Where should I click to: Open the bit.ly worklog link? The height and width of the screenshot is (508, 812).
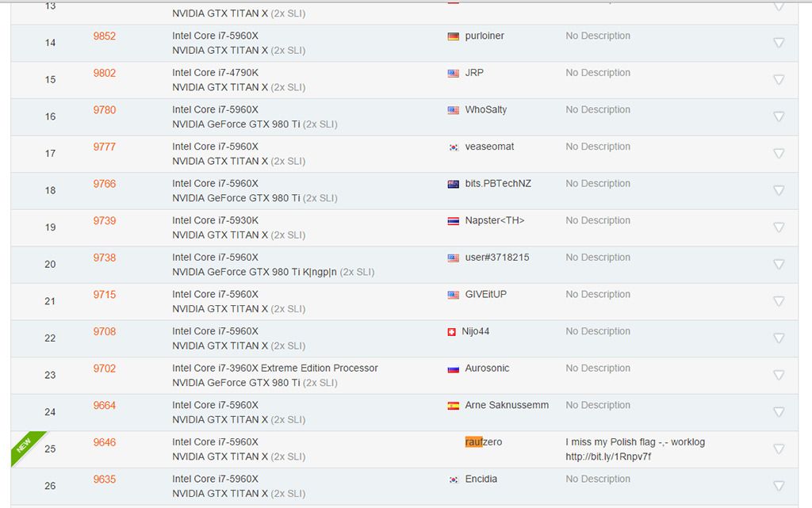pyautogui.click(x=608, y=456)
